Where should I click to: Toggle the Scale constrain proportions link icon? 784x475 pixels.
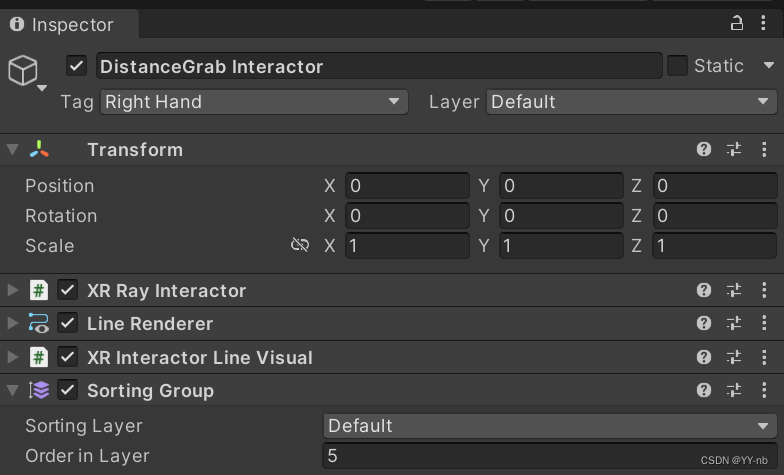(299, 245)
